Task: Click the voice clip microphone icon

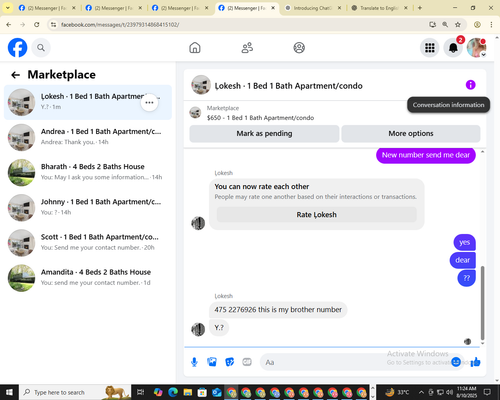Action: click(x=194, y=362)
